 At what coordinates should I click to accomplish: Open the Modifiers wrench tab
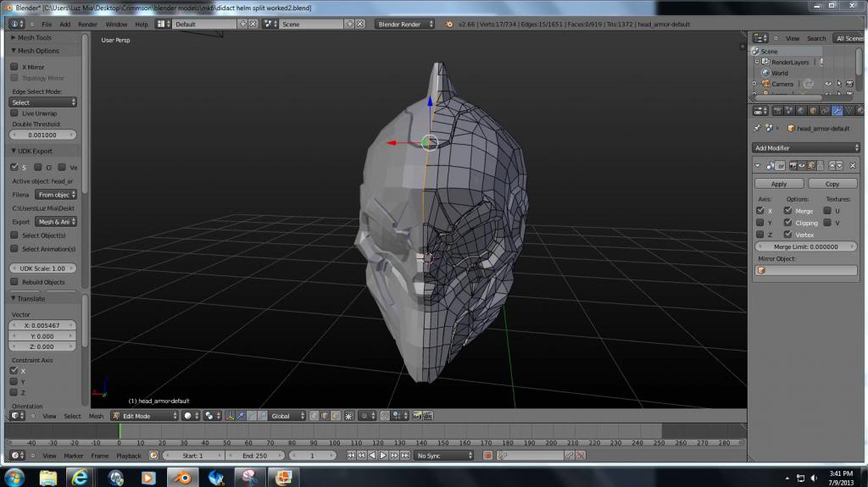click(837, 110)
